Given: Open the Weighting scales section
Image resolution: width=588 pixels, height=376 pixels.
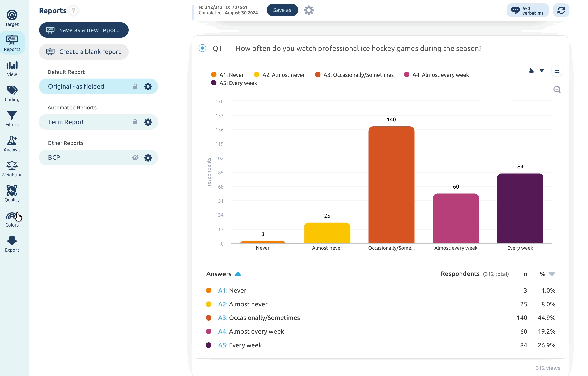Looking at the screenshot, I should 12,169.
